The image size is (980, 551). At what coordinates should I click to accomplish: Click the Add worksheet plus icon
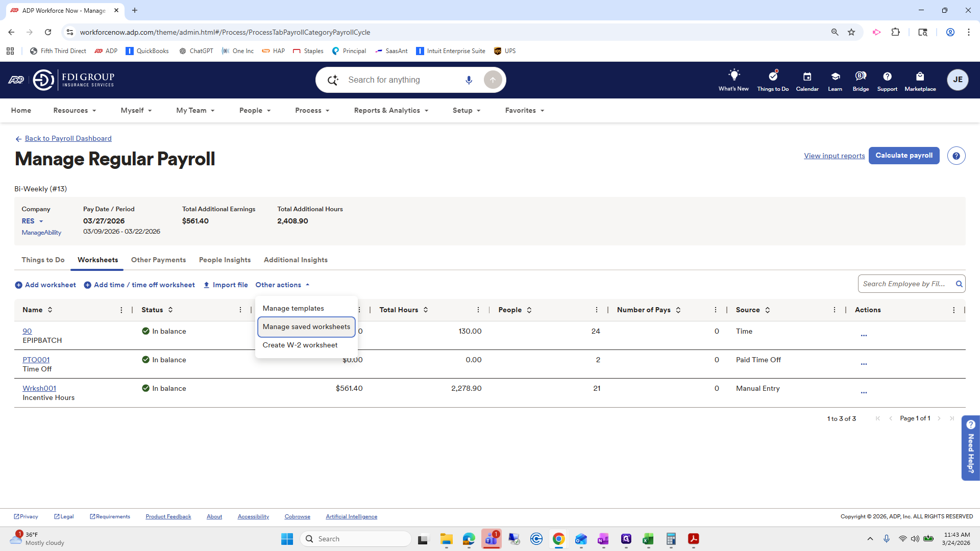pyautogui.click(x=18, y=285)
